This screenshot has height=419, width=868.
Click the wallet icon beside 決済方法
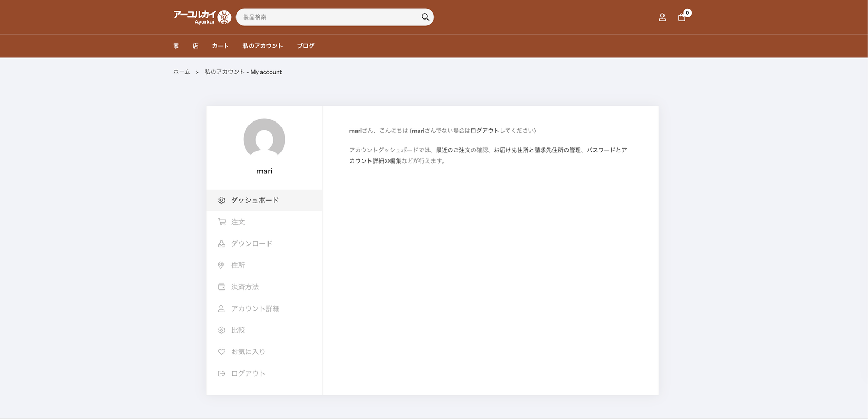tap(221, 287)
